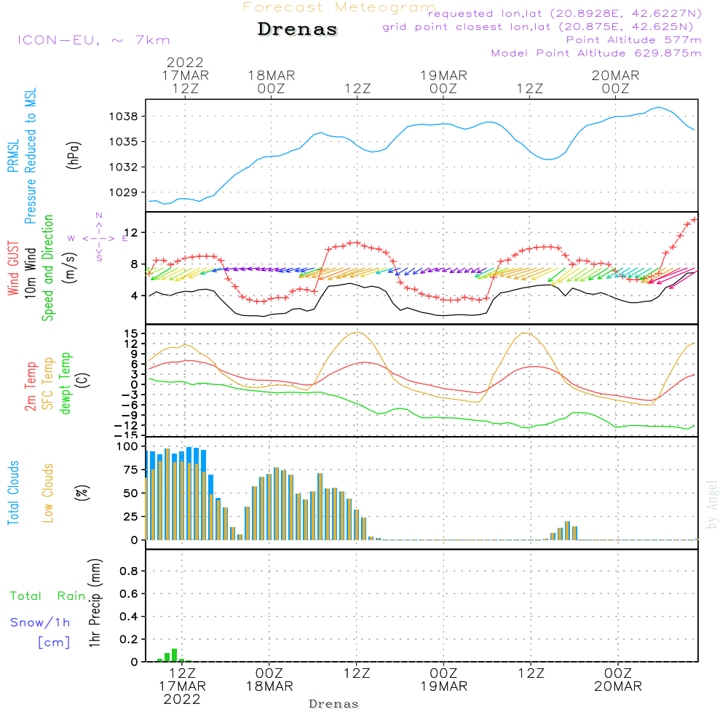Select pressure axis value '1029'

coord(124,192)
